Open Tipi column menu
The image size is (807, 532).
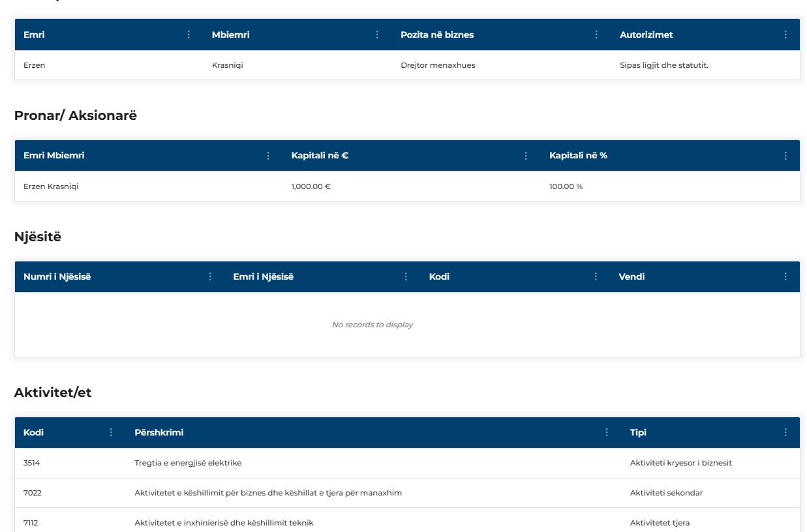(785, 432)
